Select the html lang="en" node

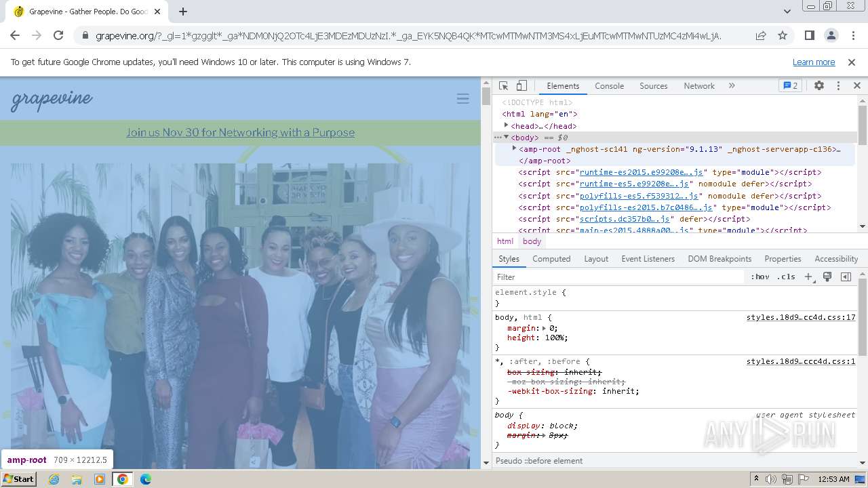pos(540,114)
